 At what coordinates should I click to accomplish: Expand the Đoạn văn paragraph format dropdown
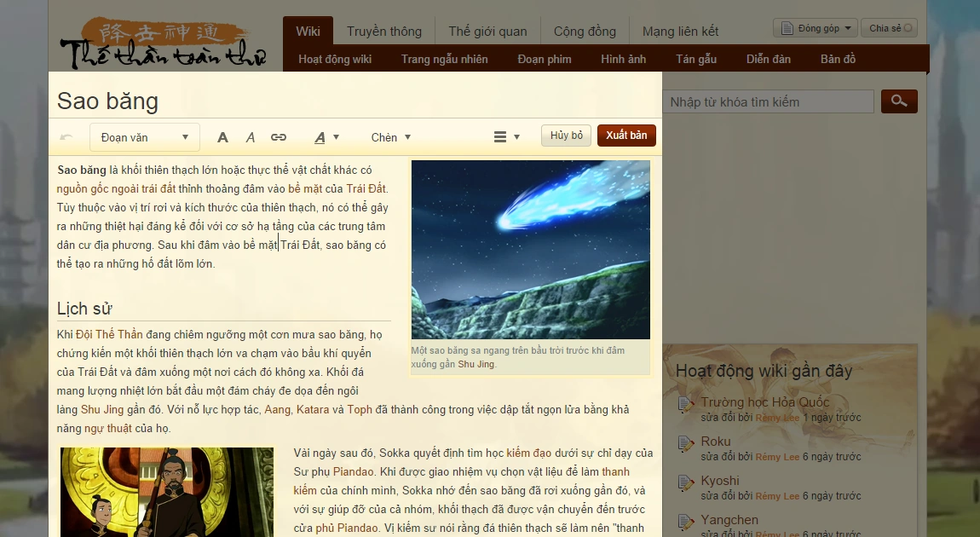tap(144, 137)
